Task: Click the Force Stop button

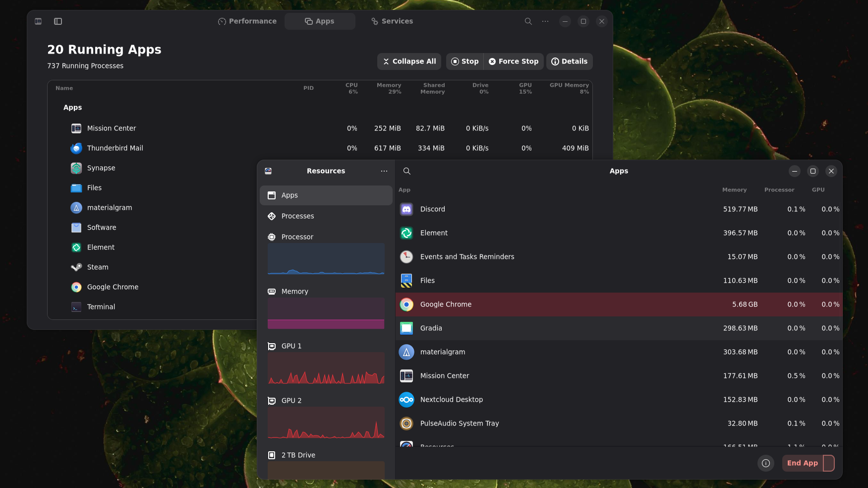Action: (x=514, y=61)
